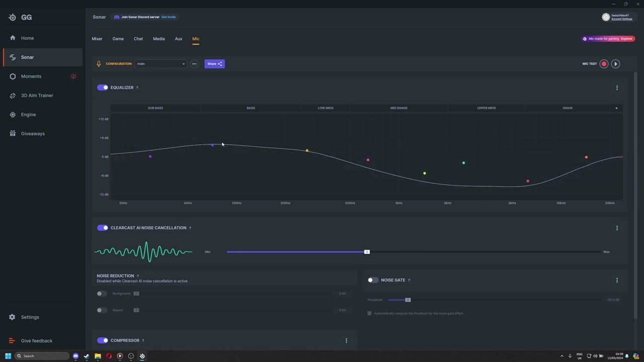Show Noise Reduction help tooltip
This screenshot has width=644, height=362.
(137, 276)
